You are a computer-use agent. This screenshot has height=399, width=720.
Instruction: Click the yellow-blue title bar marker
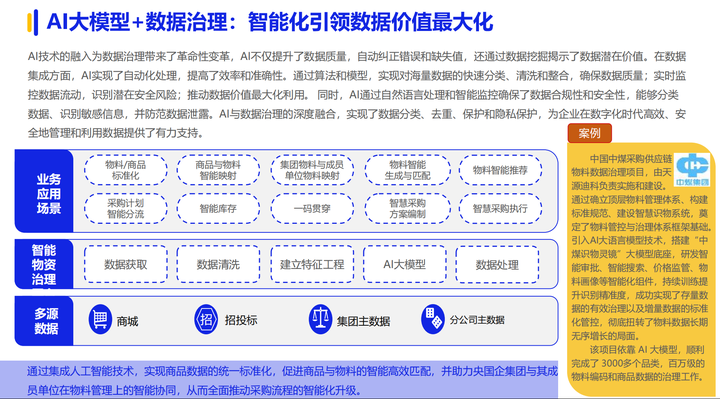tap(32, 22)
